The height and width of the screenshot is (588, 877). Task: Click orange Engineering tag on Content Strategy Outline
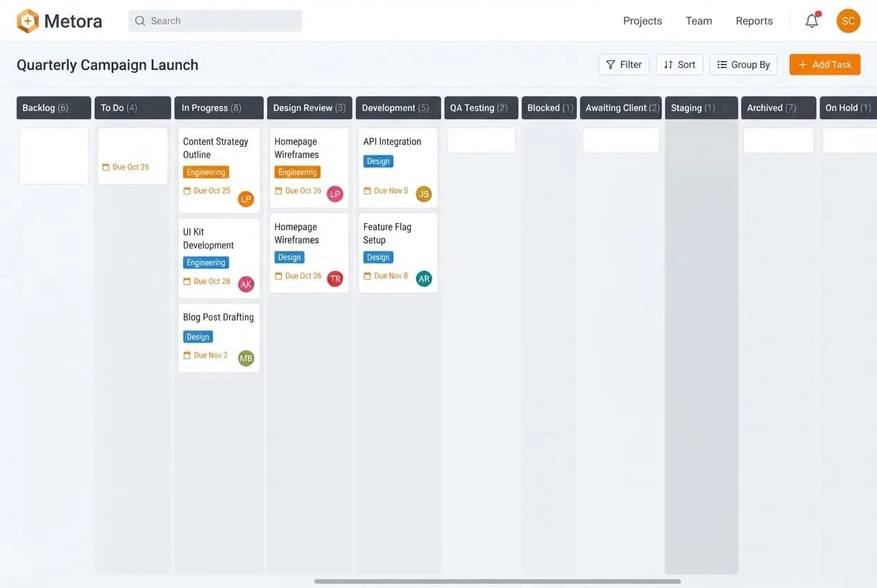click(x=206, y=172)
